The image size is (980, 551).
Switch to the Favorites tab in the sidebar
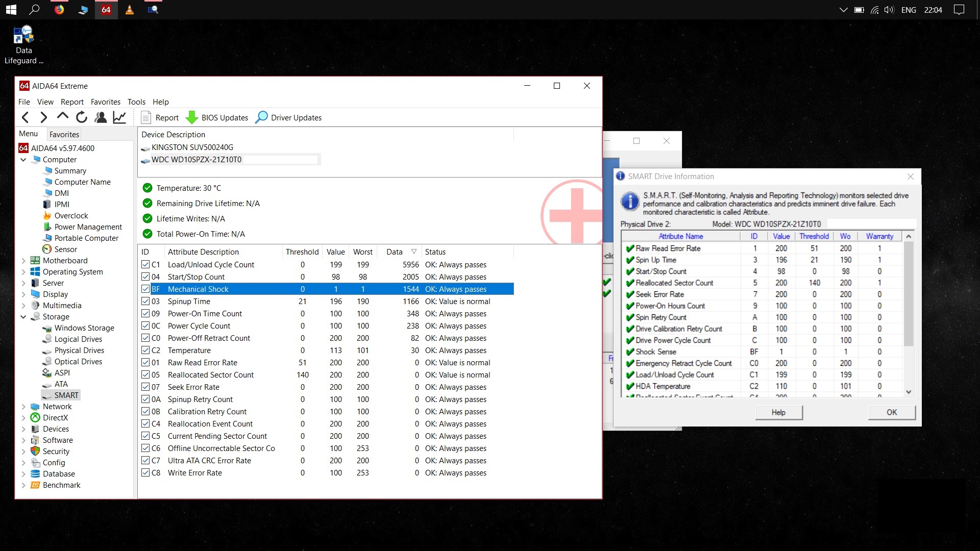tap(64, 134)
